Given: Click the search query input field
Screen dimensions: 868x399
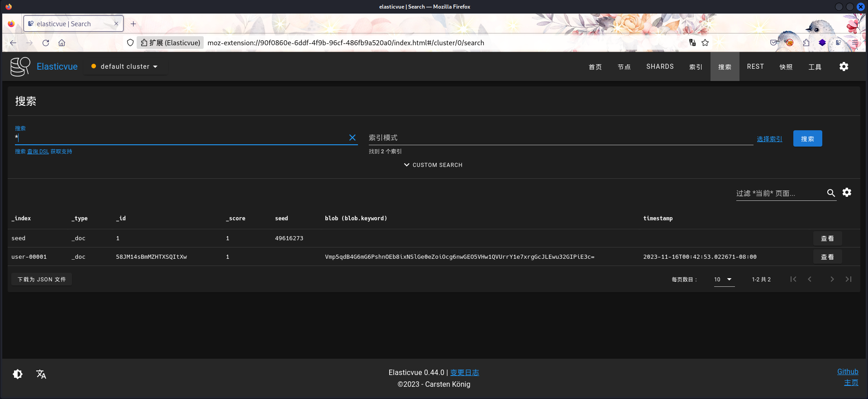Looking at the screenshot, I should [x=181, y=138].
